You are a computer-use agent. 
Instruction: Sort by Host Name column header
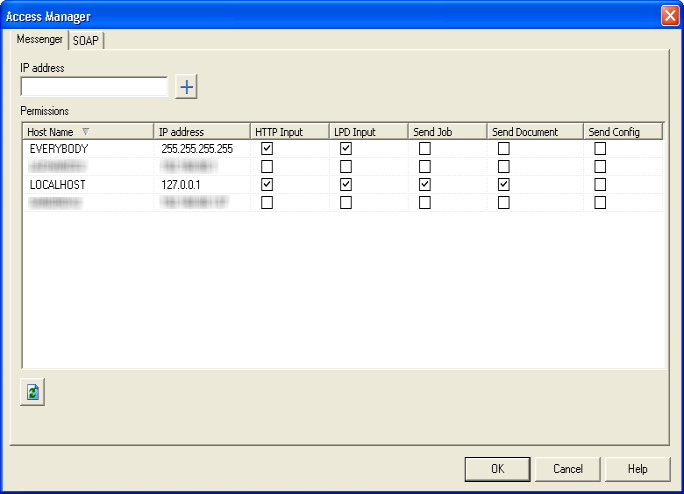(55, 132)
